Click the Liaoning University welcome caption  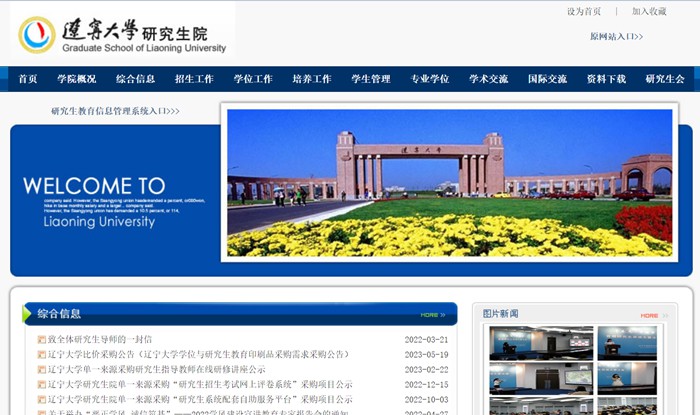pos(99,222)
